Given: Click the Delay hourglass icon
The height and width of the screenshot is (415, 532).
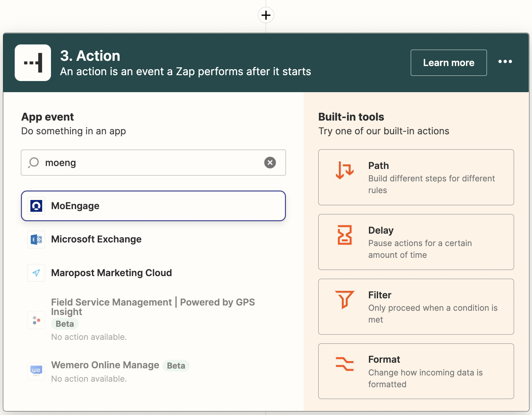Looking at the screenshot, I should (344, 234).
